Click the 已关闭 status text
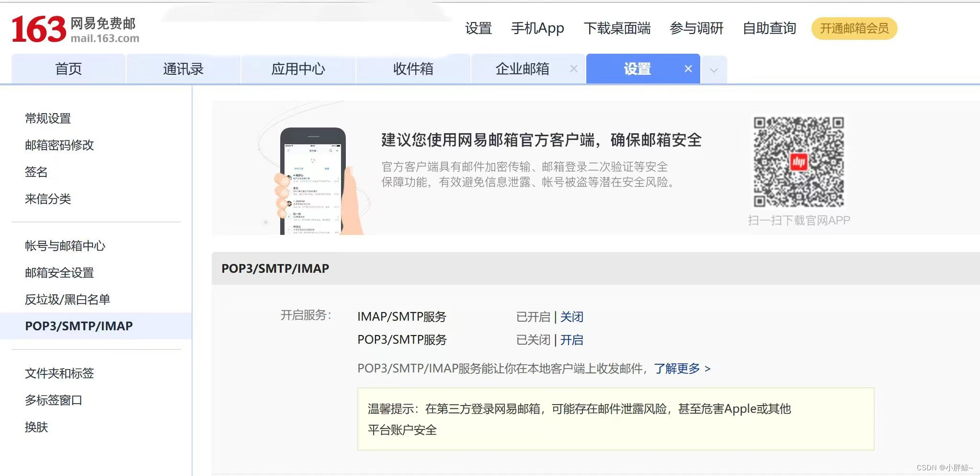980x476 pixels. click(533, 340)
